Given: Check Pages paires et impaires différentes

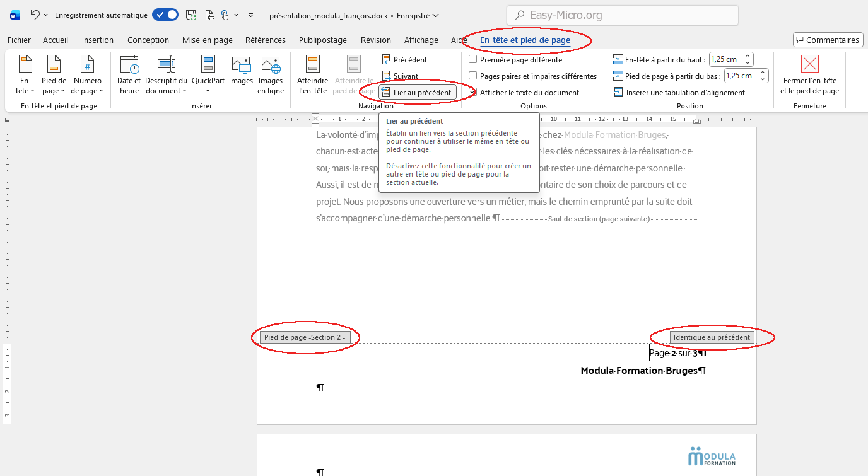Looking at the screenshot, I should pyautogui.click(x=473, y=76).
